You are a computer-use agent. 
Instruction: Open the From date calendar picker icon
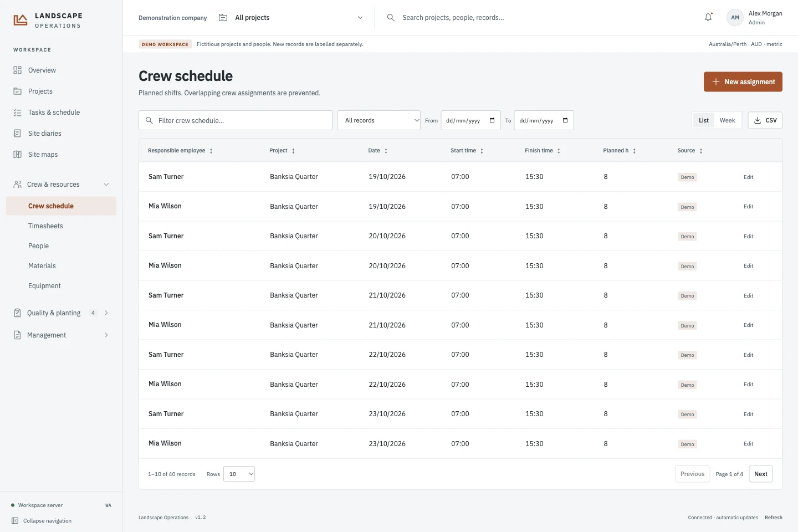click(x=492, y=120)
